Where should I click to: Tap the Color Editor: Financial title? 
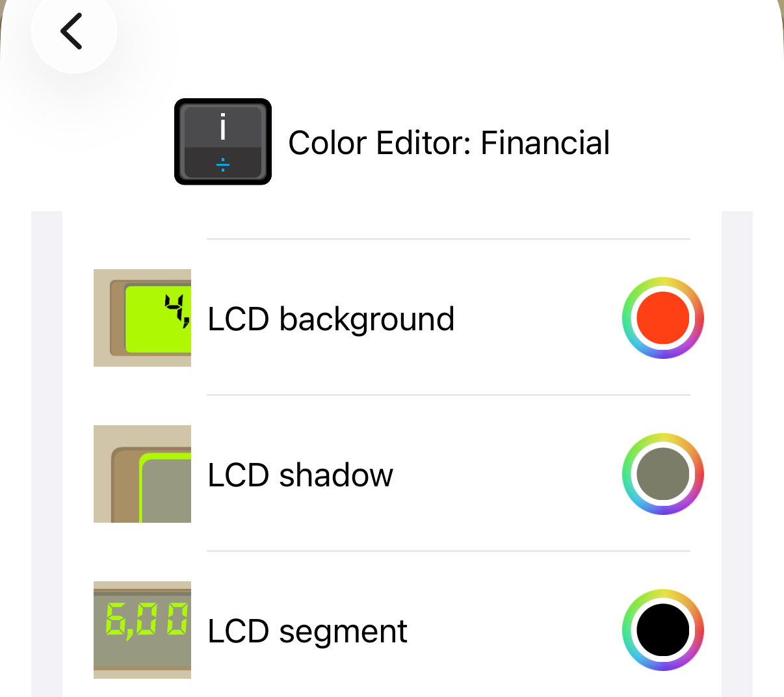tap(449, 143)
